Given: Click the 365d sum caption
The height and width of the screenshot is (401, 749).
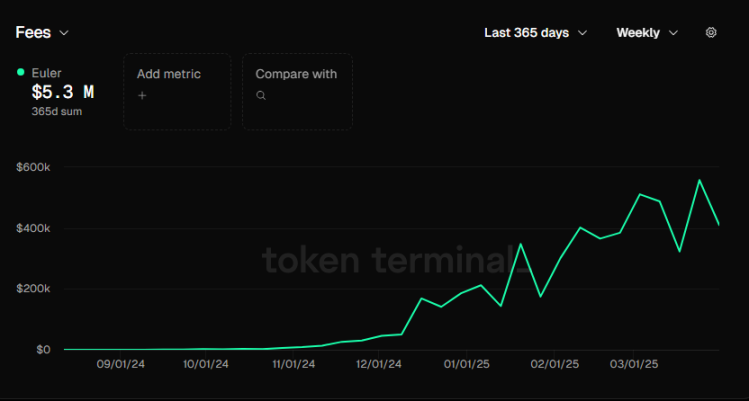Looking at the screenshot, I should [x=56, y=111].
